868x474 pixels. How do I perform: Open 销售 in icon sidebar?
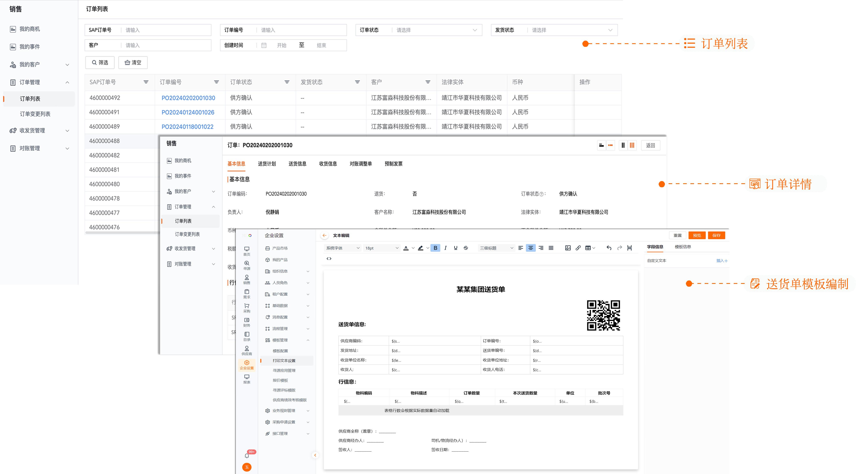click(247, 279)
